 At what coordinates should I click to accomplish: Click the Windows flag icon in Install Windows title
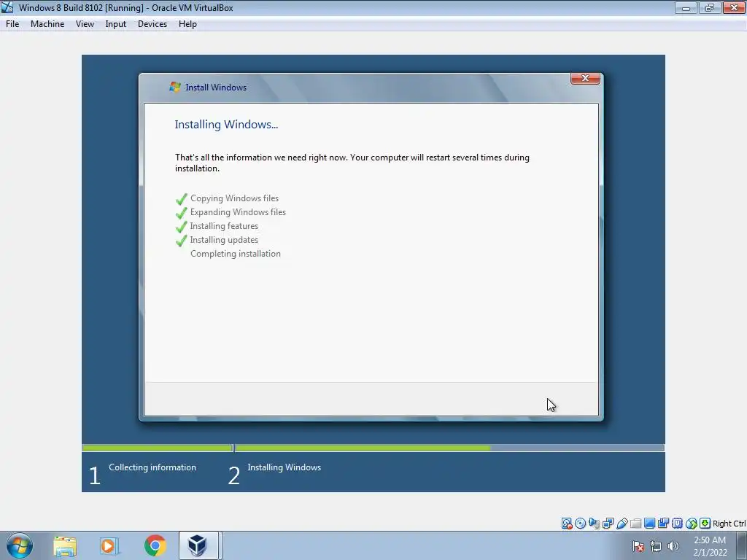tap(175, 87)
